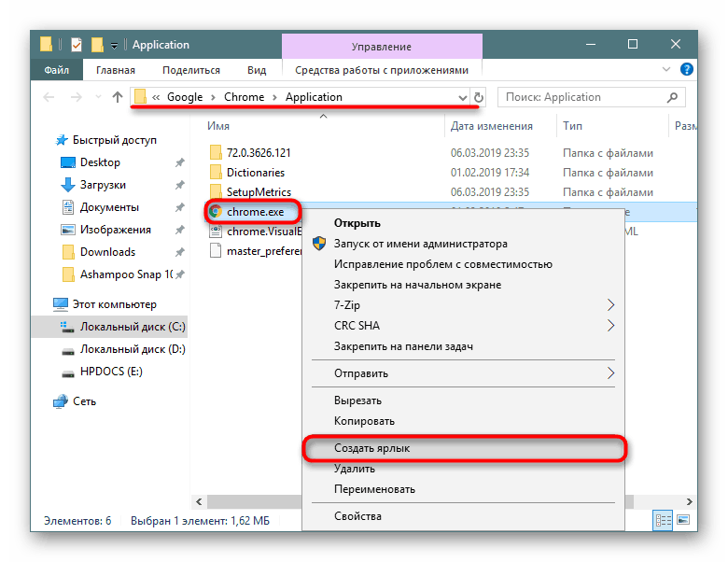This screenshot has height=562, width=728.
Task: Open Загрузки in quick access
Action: coord(103,185)
